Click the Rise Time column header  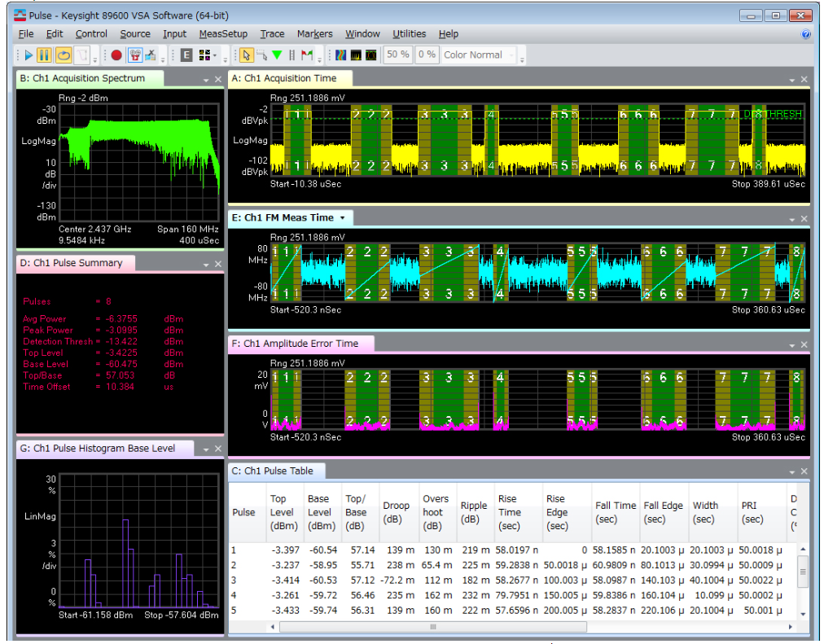(x=508, y=512)
